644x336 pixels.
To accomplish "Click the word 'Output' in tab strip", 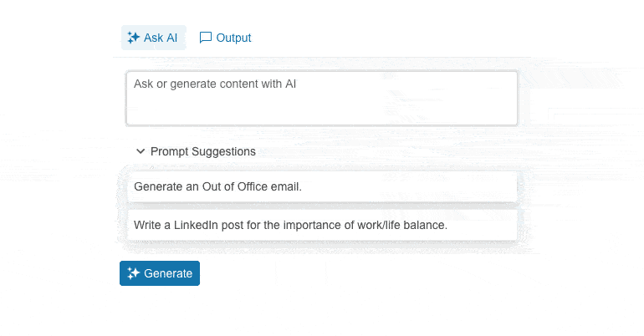I will [x=233, y=38].
